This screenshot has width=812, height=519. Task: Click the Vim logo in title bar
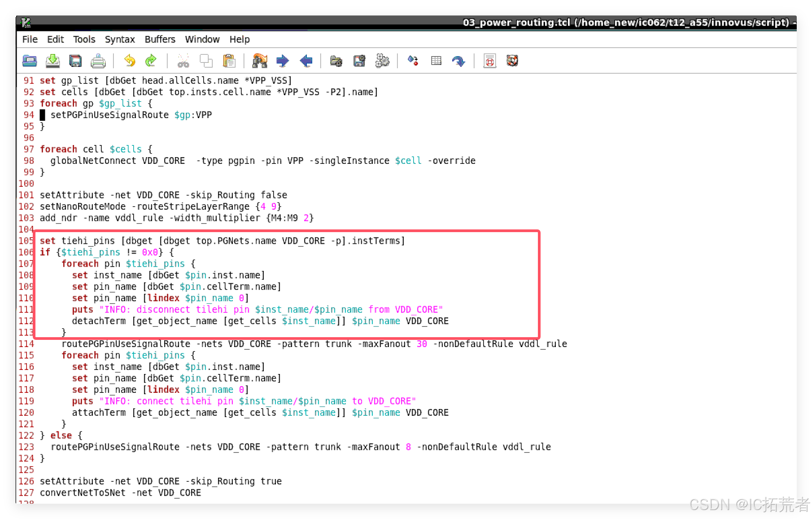(x=26, y=22)
